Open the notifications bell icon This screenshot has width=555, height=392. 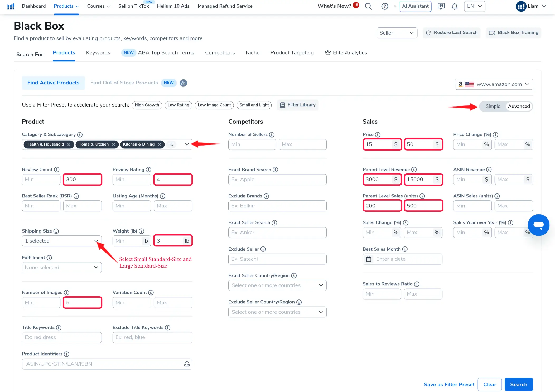[x=455, y=6]
